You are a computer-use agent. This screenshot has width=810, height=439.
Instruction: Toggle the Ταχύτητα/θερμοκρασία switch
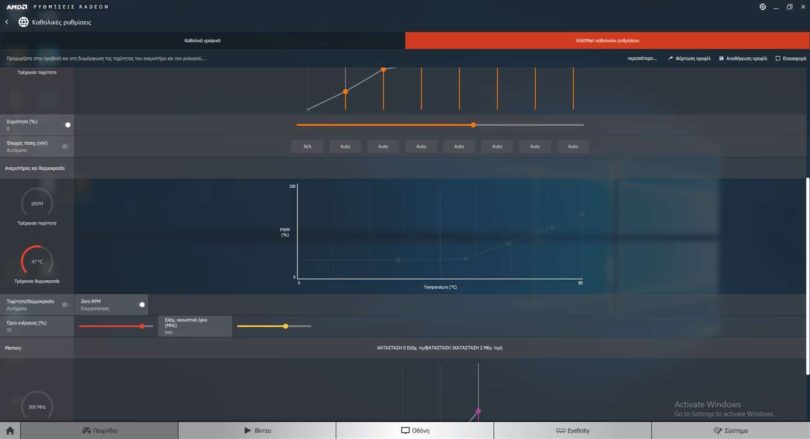65,305
